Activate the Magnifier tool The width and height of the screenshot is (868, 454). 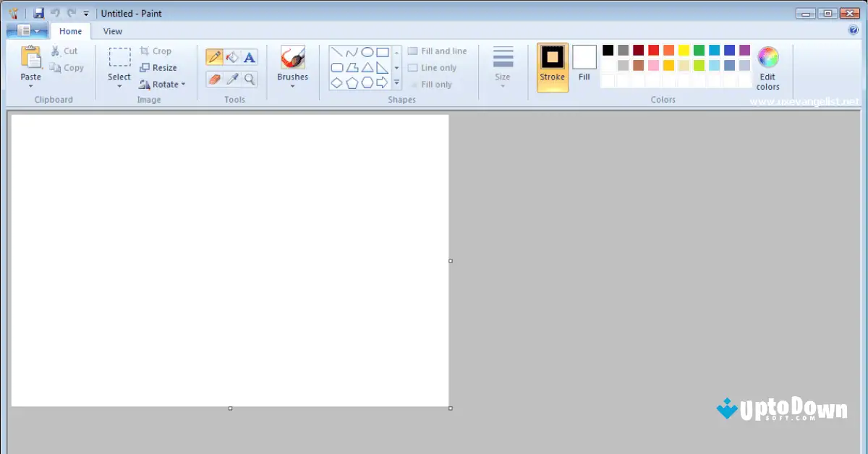point(250,80)
